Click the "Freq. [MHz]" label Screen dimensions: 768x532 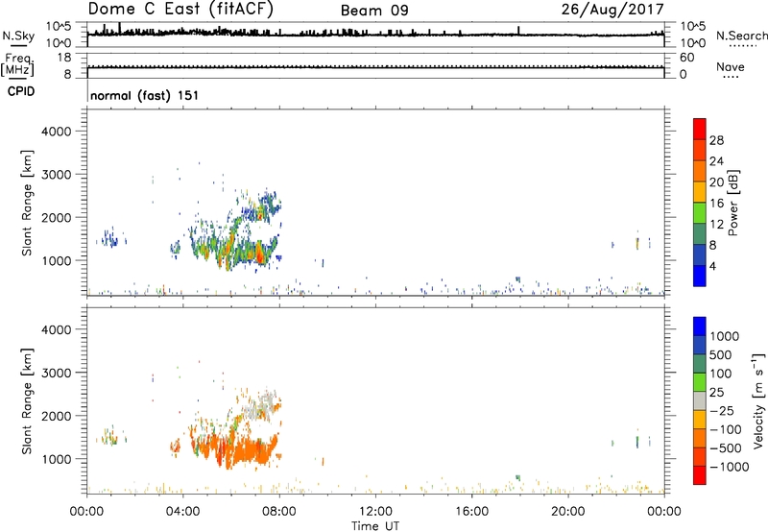tap(18, 64)
